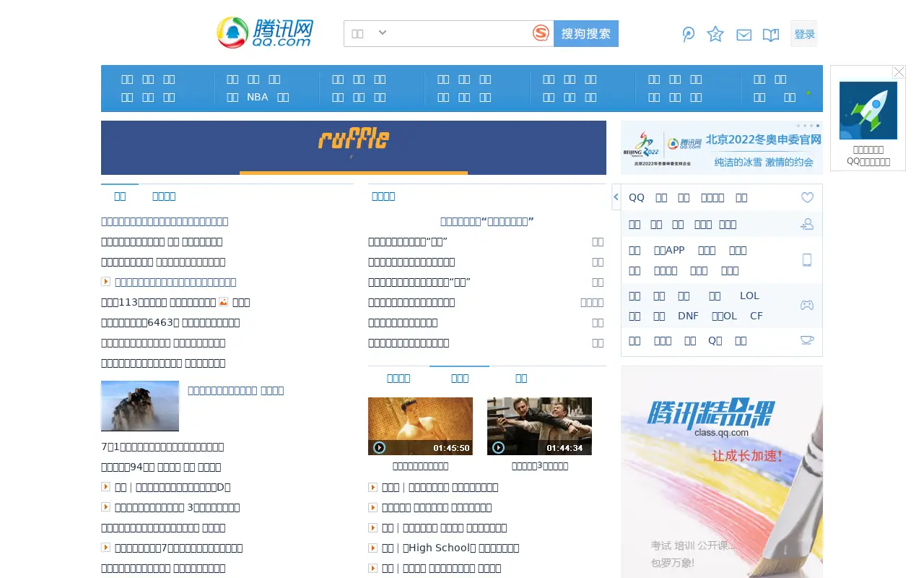The image size is (924, 578).
Task: Click the open book icon in the header
Action: coord(771,35)
